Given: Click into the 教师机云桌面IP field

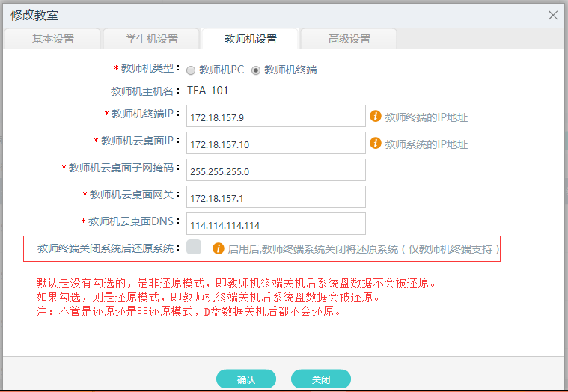Looking at the screenshot, I should click(x=275, y=144).
